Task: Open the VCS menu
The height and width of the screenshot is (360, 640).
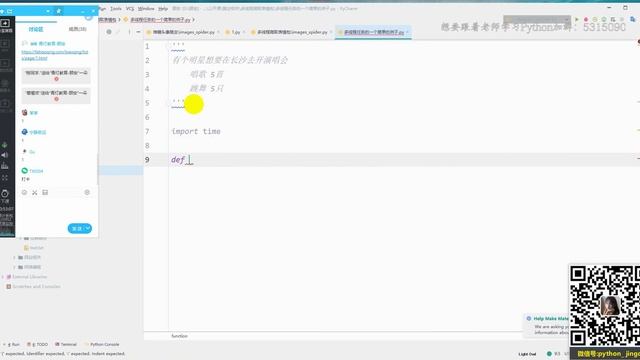Action: tap(130, 9)
